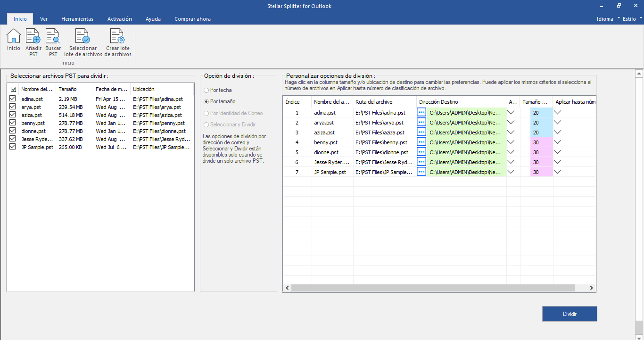Image resolution: width=644 pixels, height=340 pixels.
Task: Switch to the Herramientas tab
Action: [x=77, y=19]
